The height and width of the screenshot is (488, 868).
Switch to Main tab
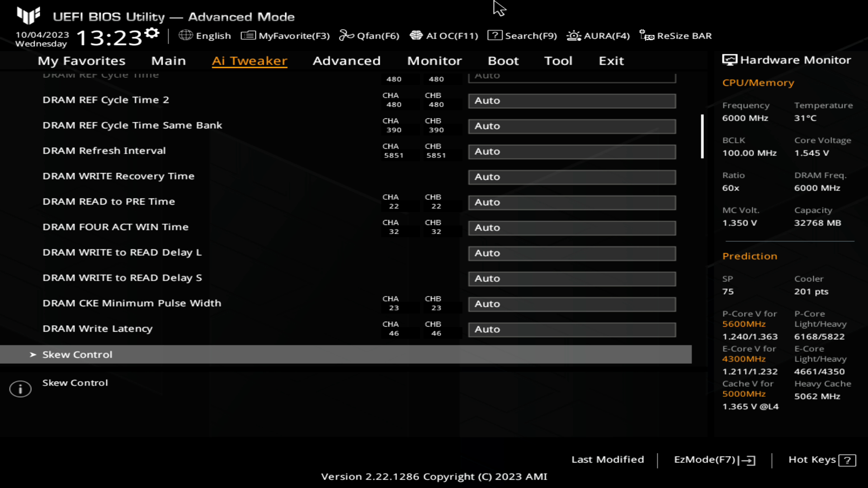click(x=169, y=61)
